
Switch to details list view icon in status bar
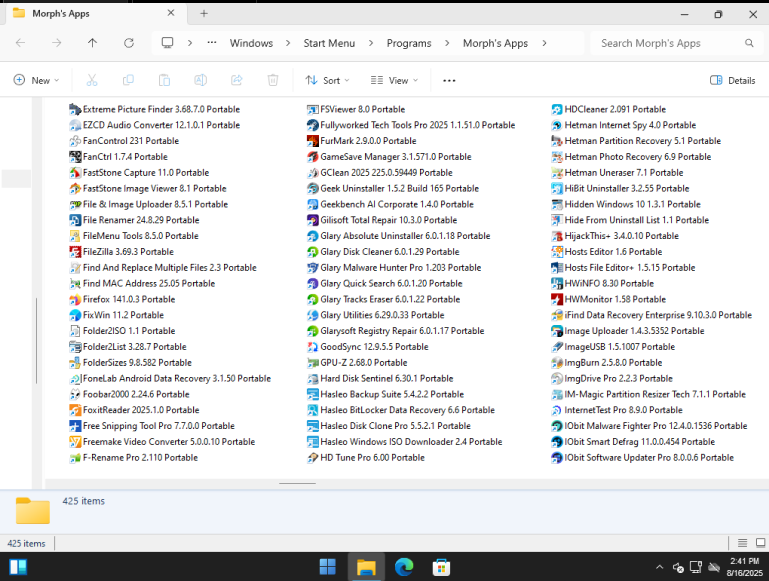tap(742, 543)
